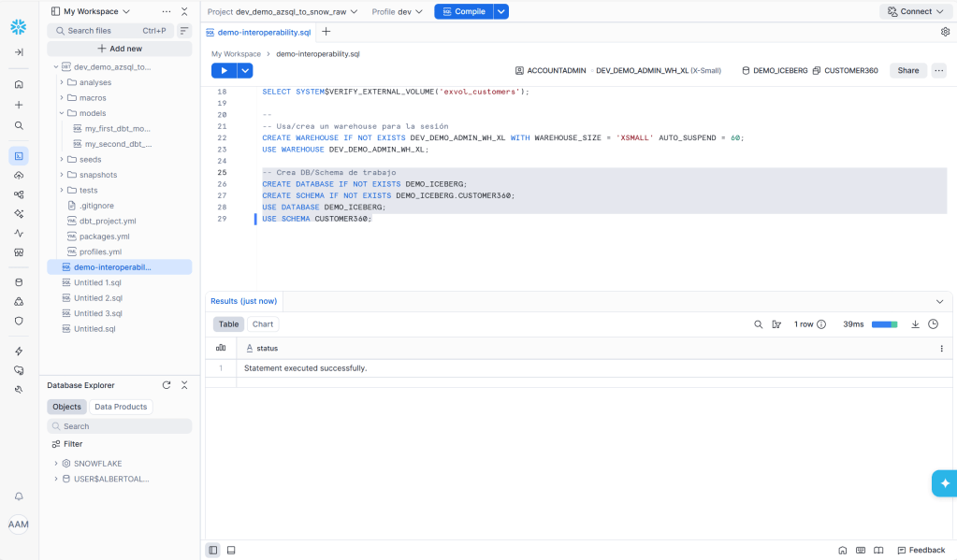Click the Search files input field
The image size is (957, 560).
[x=103, y=31]
